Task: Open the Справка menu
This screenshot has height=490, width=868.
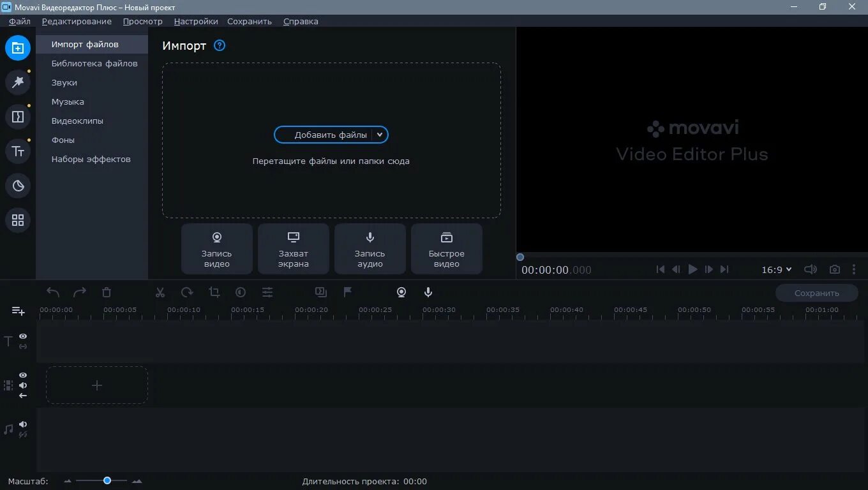Action: pyautogui.click(x=301, y=21)
